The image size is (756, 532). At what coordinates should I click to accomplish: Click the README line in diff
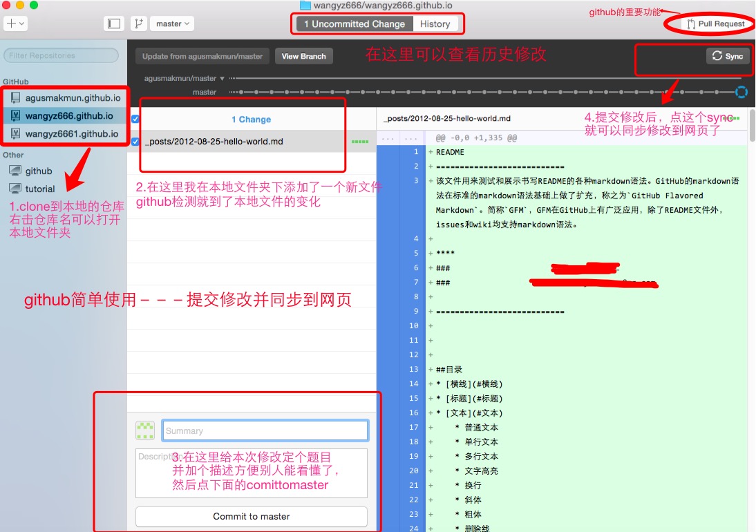[450, 152]
